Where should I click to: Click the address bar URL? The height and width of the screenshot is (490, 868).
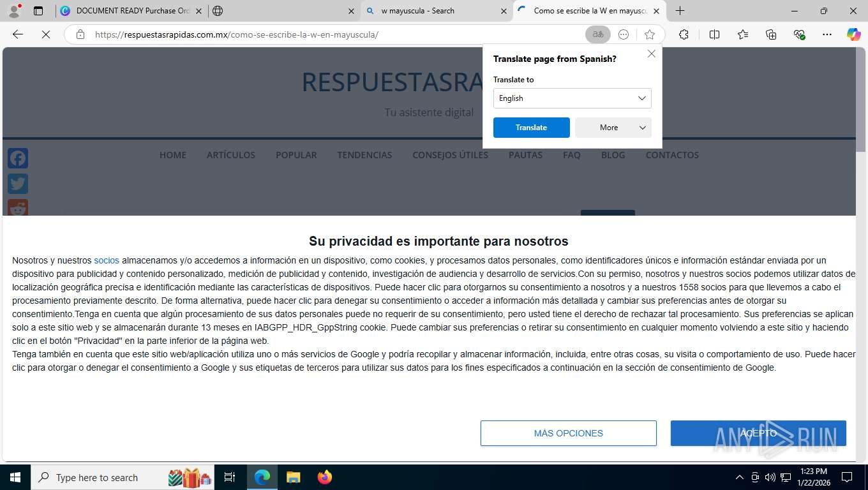(x=237, y=34)
